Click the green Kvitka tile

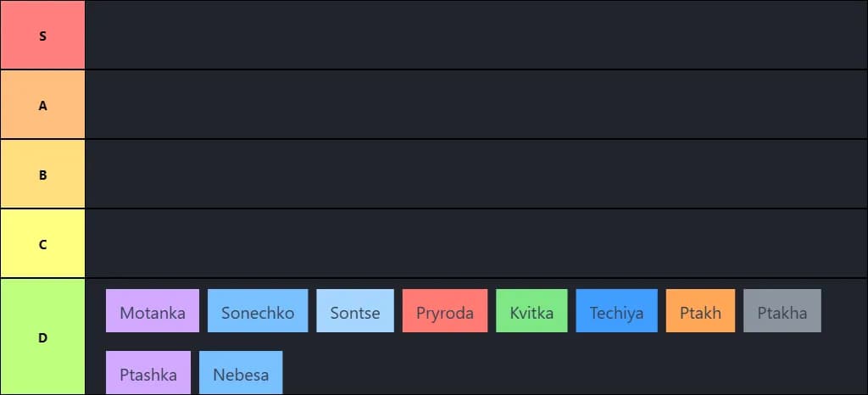click(x=531, y=311)
